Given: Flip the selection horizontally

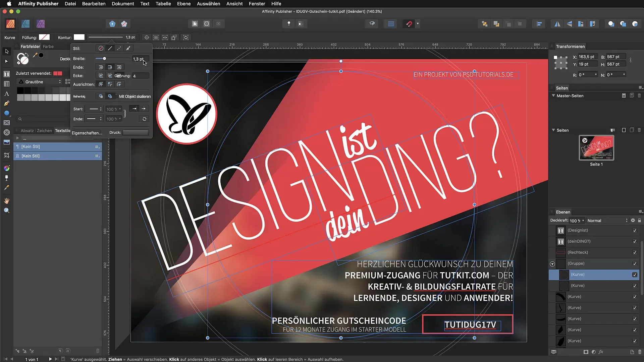Looking at the screenshot, I should tap(557, 24).
